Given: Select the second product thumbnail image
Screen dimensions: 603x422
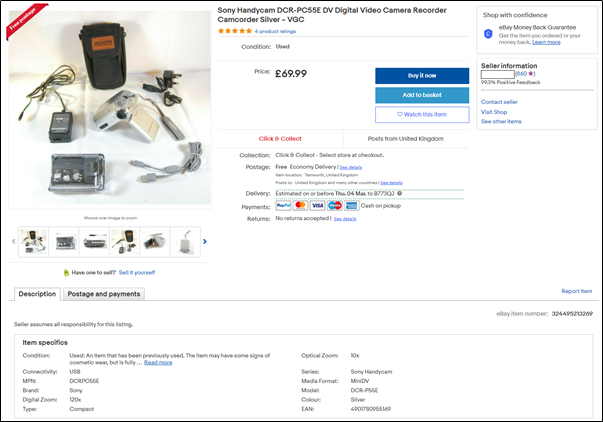Looking at the screenshot, I should pyautogui.click(x=63, y=242).
